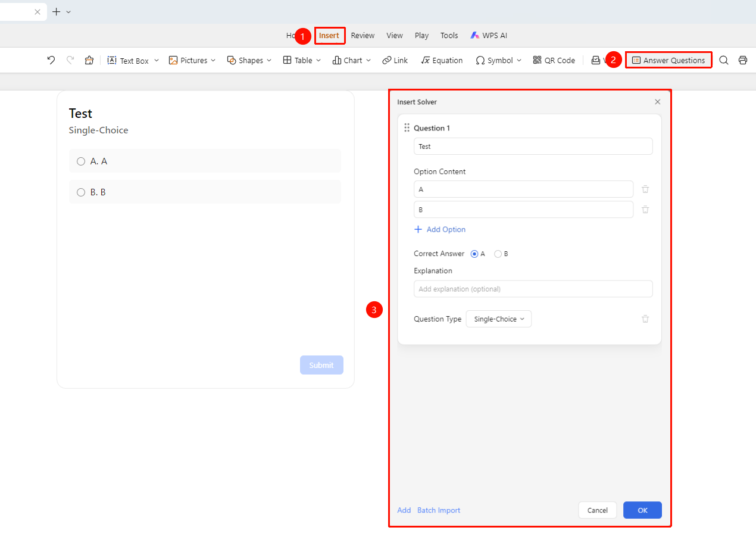This screenshot has height=546, width=756.
Task: Click the Question 1 title field
Action: [533, 146]
